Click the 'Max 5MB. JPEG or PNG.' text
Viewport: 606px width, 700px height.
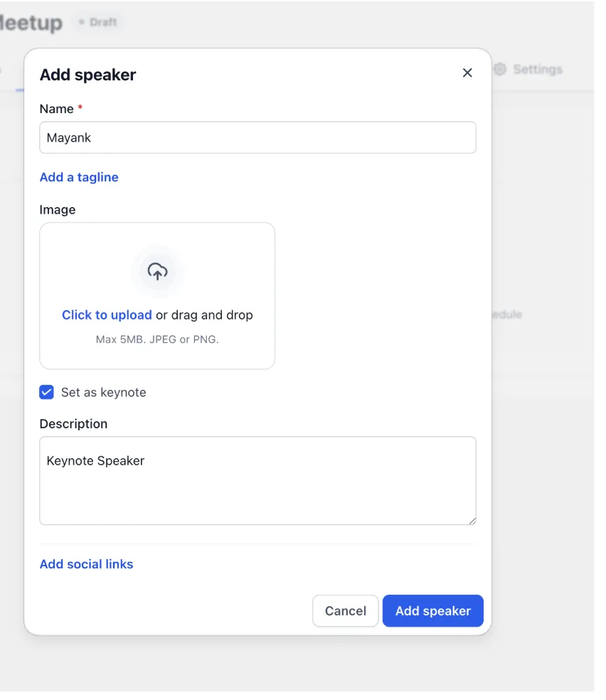coord(157,339)
